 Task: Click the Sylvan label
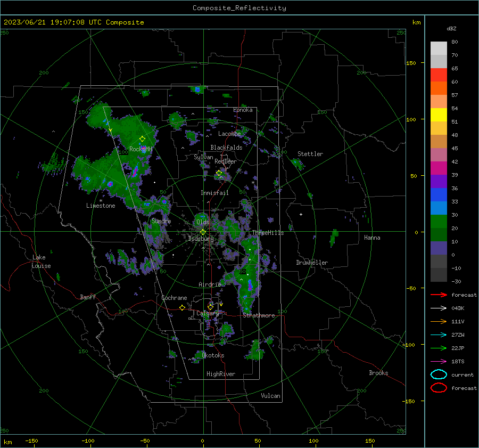click(x=203, y=157)
